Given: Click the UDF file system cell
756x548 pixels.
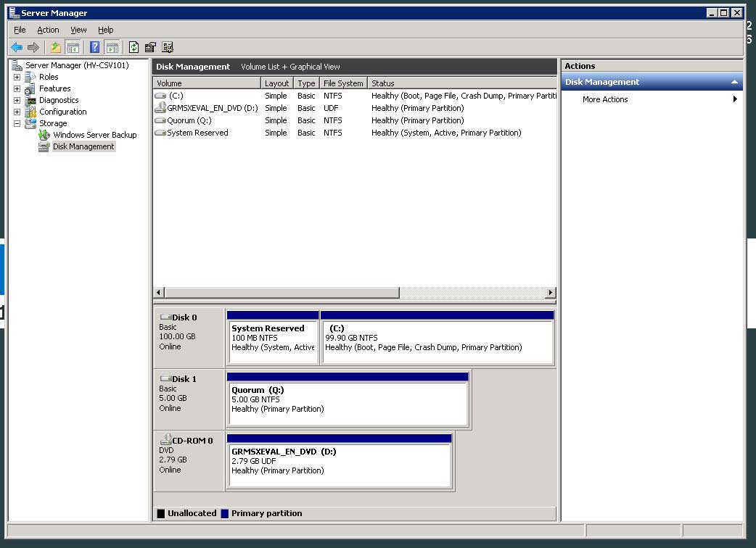Looking at the screenshot, I should (x=331, y=108).
